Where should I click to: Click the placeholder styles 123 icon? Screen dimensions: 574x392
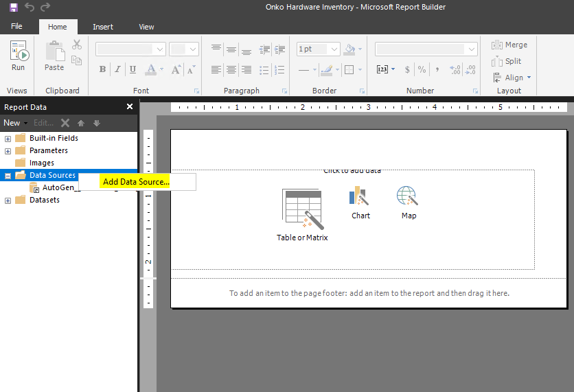click(x=382, y=69)
